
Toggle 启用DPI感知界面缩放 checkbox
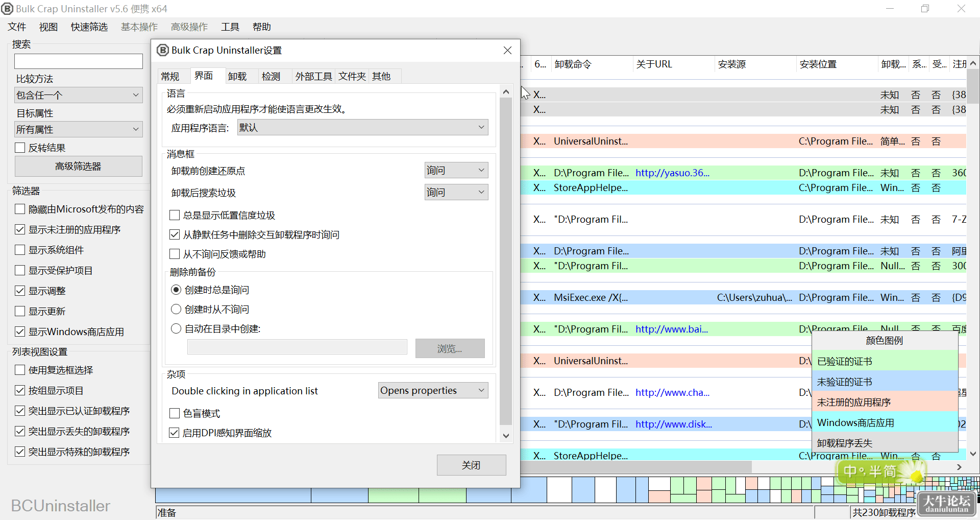(175, 433)
